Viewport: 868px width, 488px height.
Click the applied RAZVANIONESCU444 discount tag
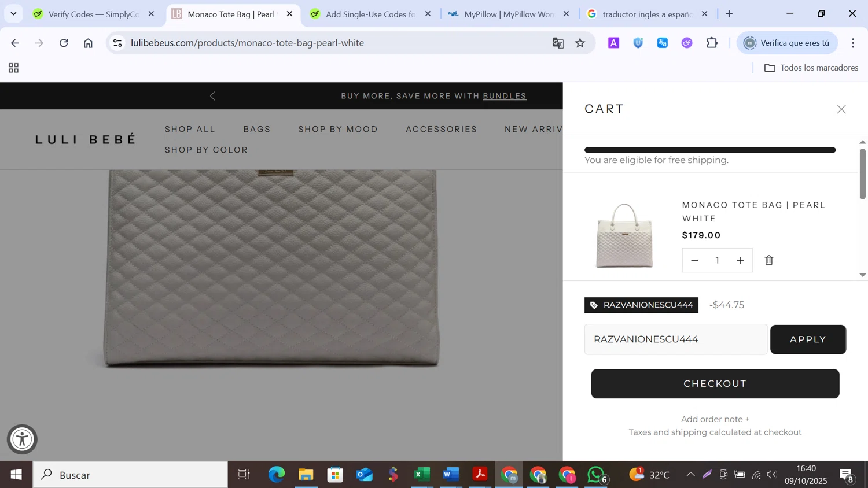point(641,305)
